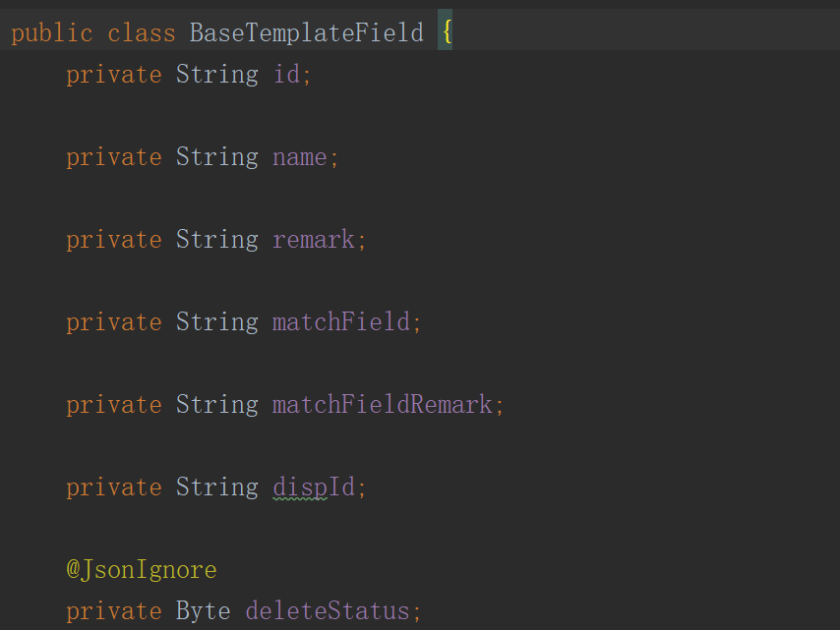Click 'private' keyword before Byte deleteStatus
The height and width of the screenshot is (630, 840).
click(114, 611)
